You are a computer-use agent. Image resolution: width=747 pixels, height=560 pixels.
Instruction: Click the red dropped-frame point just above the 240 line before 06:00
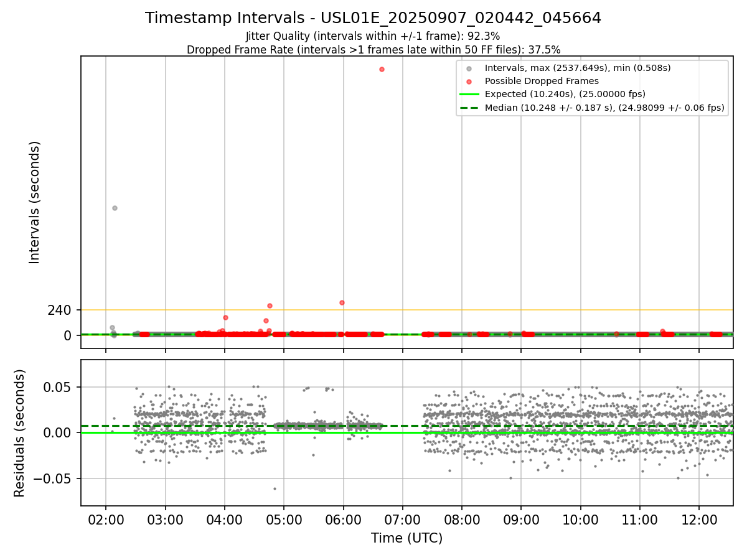click(342, 302)
